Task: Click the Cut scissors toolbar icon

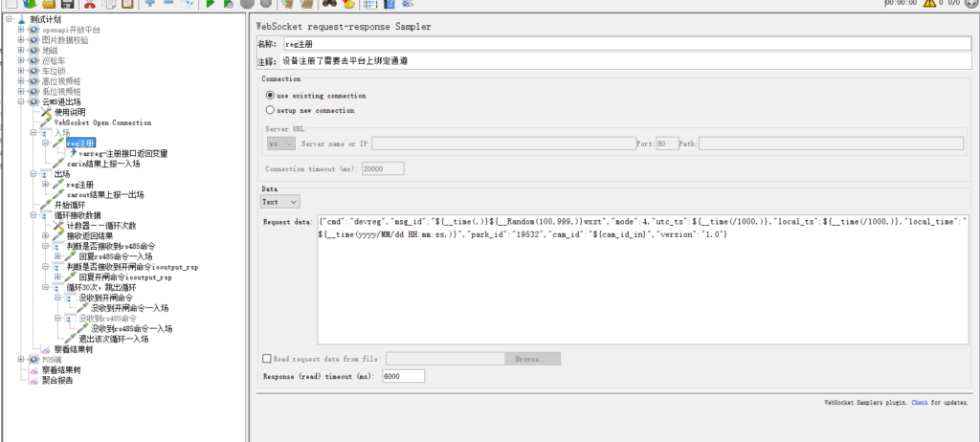Action: [x=89, y=4]
